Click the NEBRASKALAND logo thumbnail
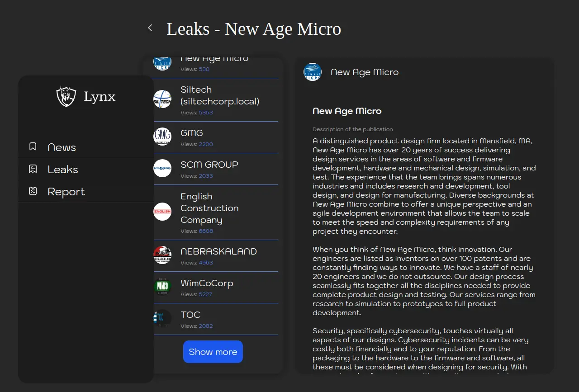Image resolution: width=579 pixels, height=392 pixels. coord(162,255)
